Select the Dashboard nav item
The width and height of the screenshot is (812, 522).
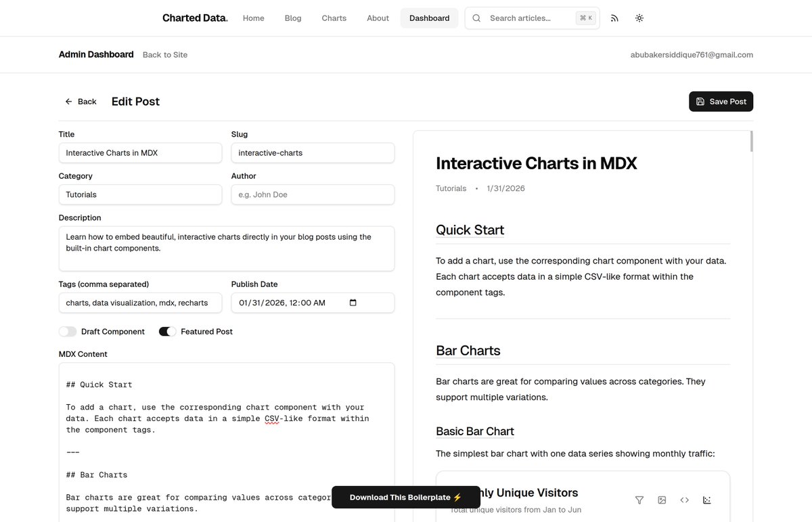point(429,18)
